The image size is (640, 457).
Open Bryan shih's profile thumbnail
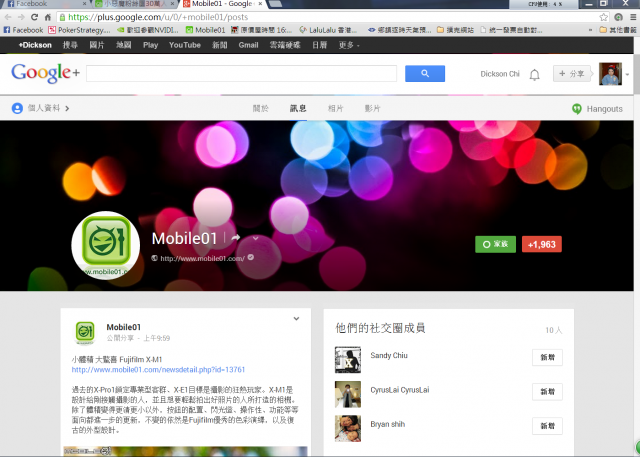click(x=348, y=428)
